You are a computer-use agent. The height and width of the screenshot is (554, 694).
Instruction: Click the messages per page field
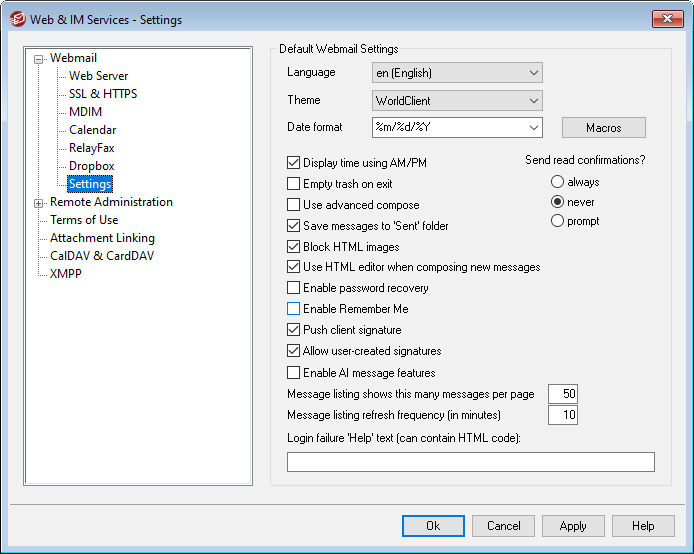[x=562, y=394]
